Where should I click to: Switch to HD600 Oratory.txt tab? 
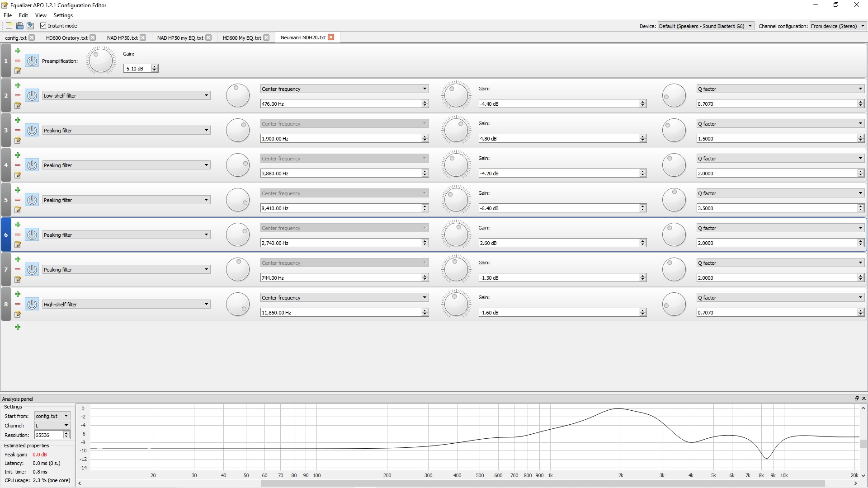[66, 37]
